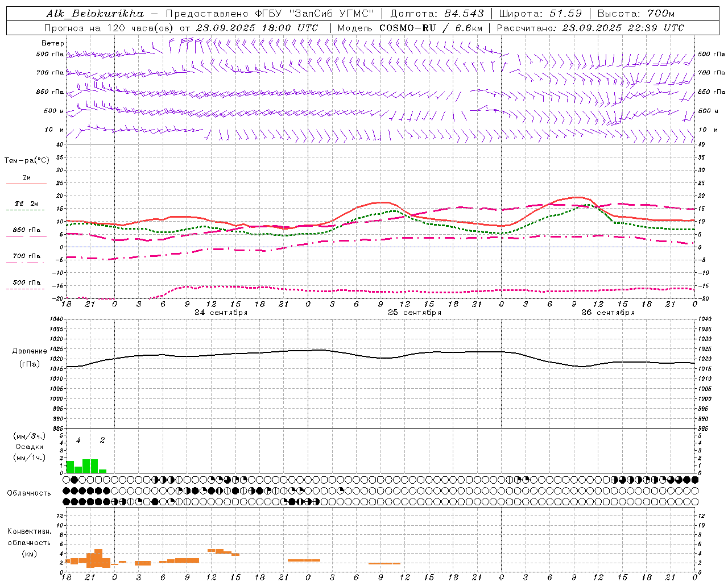Click the orange convective bar near 25 September 9h
The width and height of the screenshot is (728, 582).
(384, 563)
